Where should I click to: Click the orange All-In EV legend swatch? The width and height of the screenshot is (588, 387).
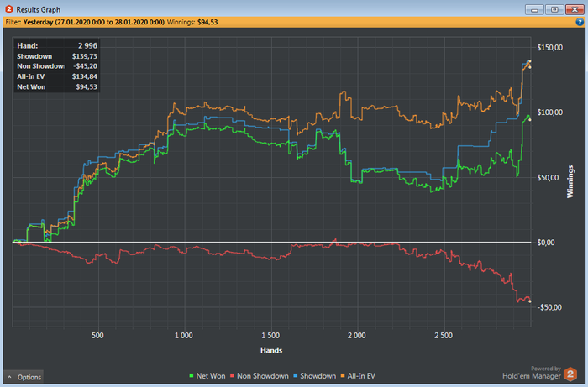click(x=343, y=375)
